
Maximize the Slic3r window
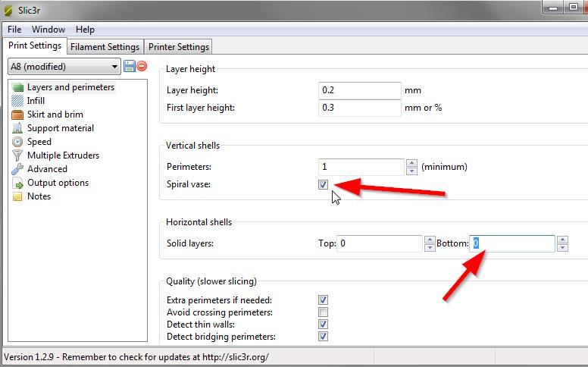coord(574,7)
